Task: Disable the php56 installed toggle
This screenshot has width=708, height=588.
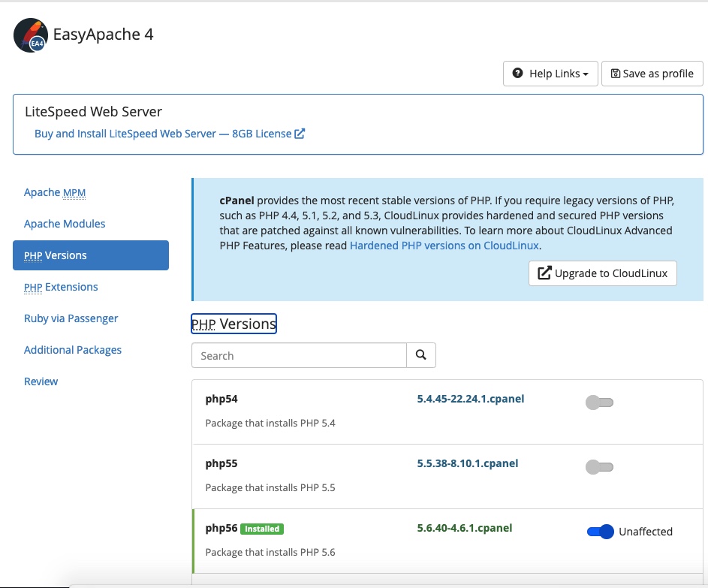Action: click(x=600, y=532)
